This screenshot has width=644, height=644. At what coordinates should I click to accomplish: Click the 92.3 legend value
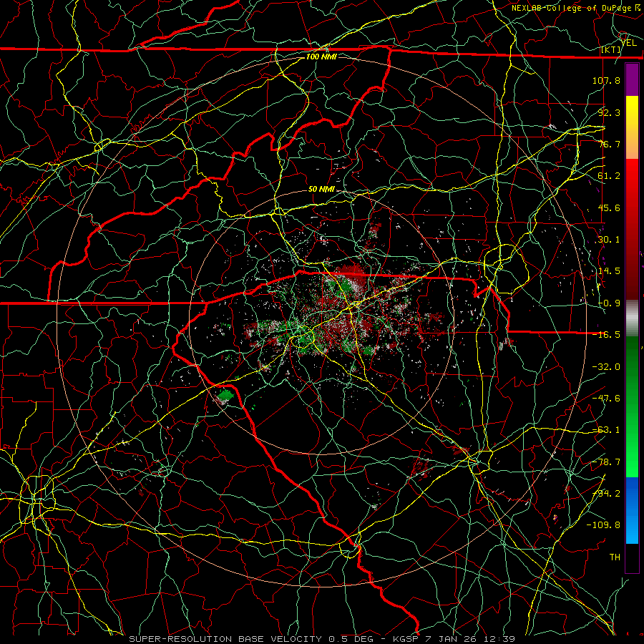pos(609,112)
